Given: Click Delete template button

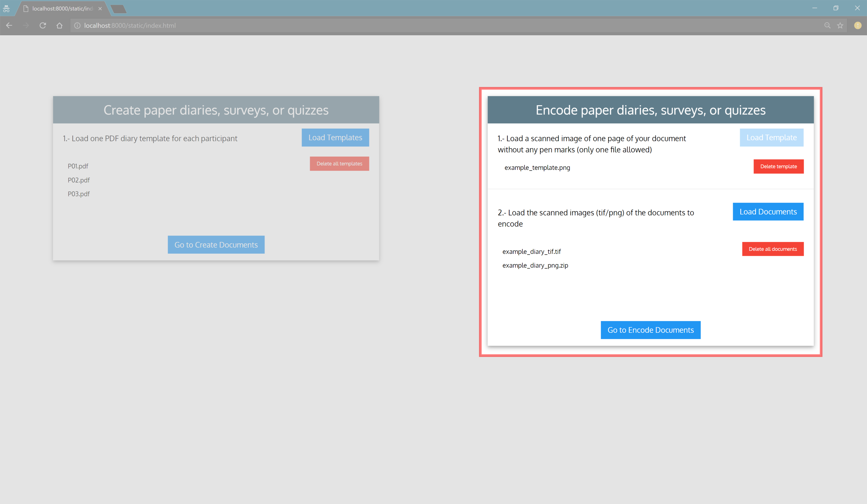Looking at the screenshot, I should (779, 167).
